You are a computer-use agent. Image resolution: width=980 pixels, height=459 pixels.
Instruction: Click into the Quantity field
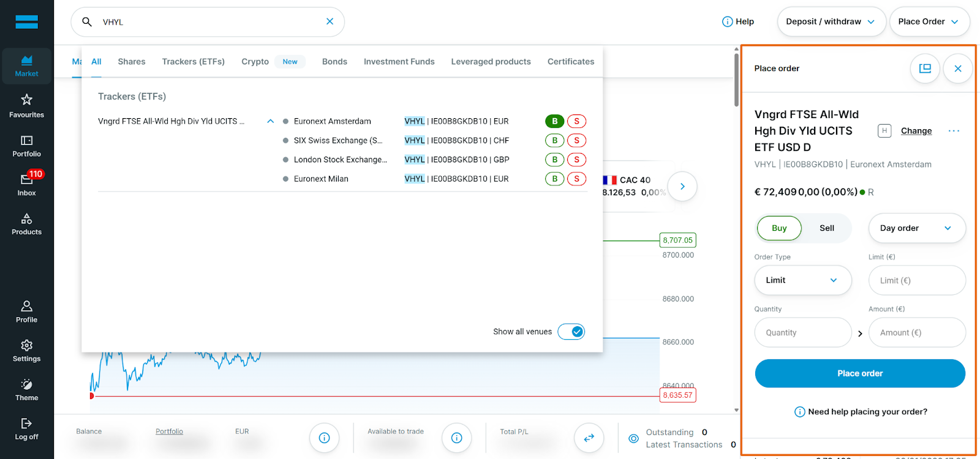click(803, 332)
